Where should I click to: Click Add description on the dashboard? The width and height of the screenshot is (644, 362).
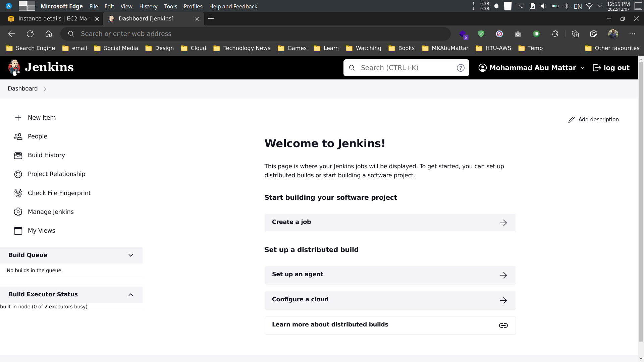pos(598,119)
